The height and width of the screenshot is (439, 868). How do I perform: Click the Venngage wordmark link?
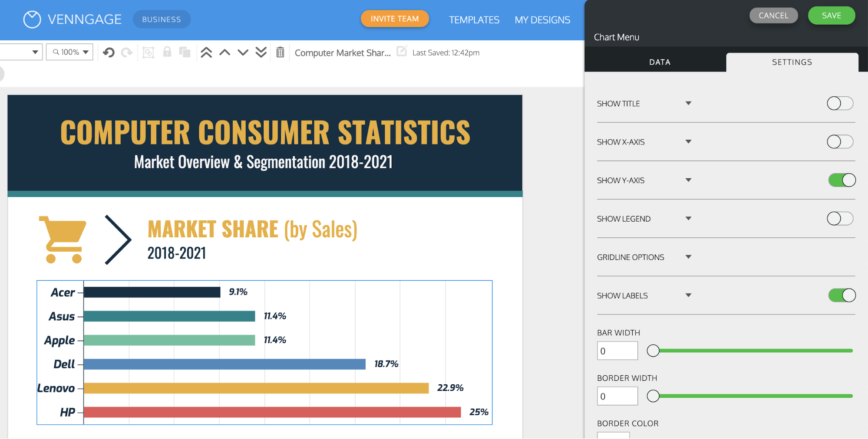[x=85, y=20]
